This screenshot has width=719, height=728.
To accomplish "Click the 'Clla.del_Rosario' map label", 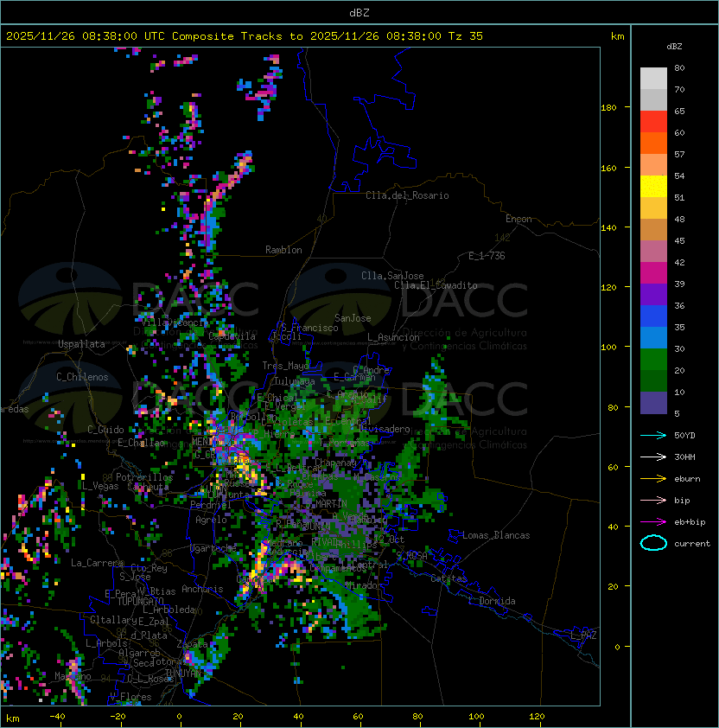I will coord(407,195).
